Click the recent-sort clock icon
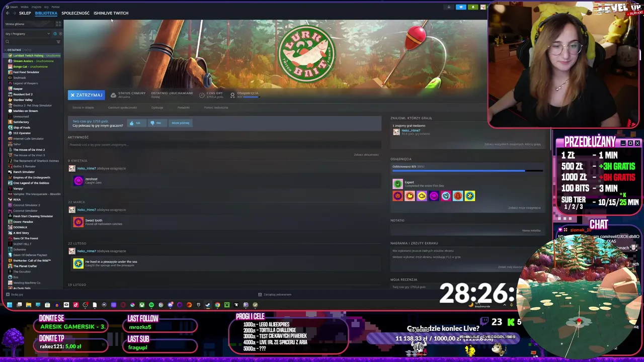The width and height of the screenshot is (644, 362). click(55, 34)
